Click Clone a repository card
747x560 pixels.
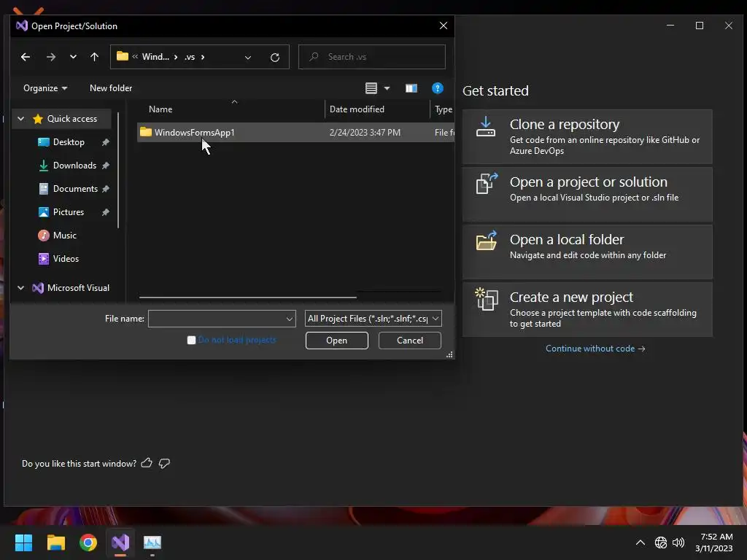click(x=587, y=136)
